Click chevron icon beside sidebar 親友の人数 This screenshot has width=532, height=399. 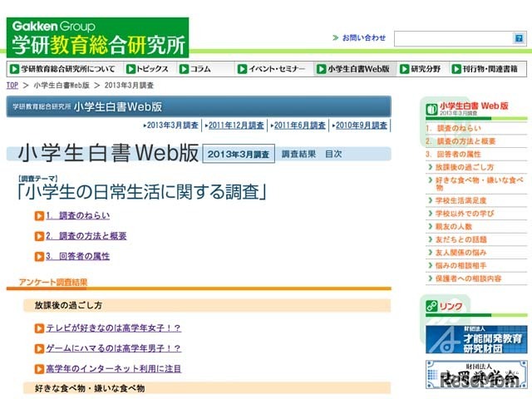click(x=431, y=226)
